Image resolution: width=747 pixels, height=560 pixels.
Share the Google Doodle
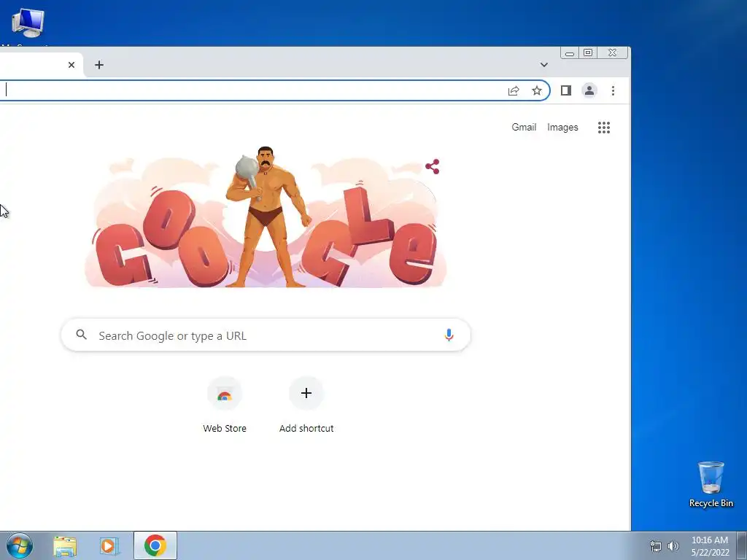click(433, 167)
